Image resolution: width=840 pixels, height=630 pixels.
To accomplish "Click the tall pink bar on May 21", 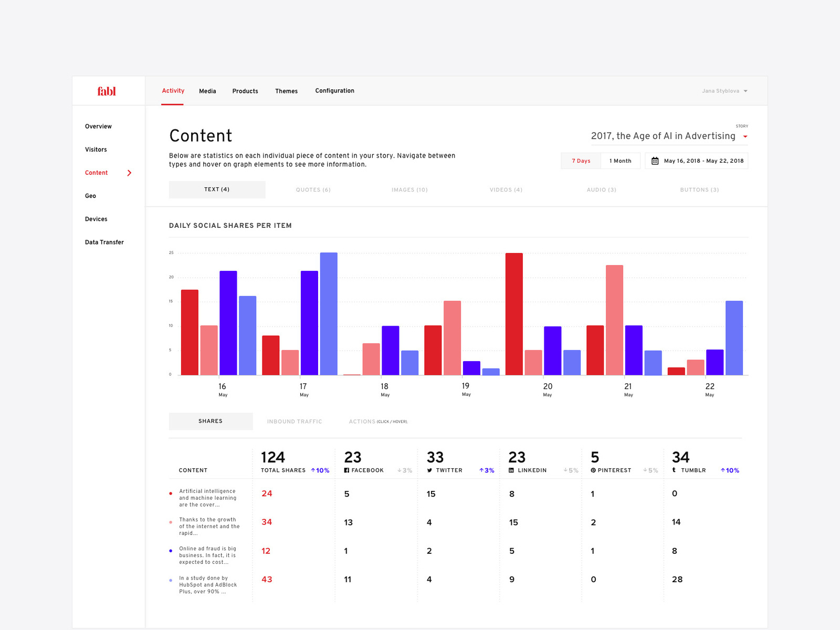I will coord(614,320).
